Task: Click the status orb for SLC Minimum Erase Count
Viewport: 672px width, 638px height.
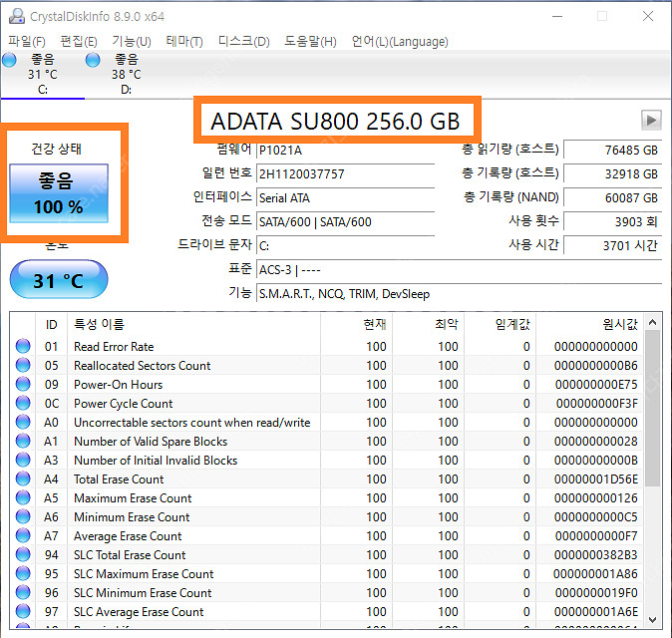Action: click(23, 592)
